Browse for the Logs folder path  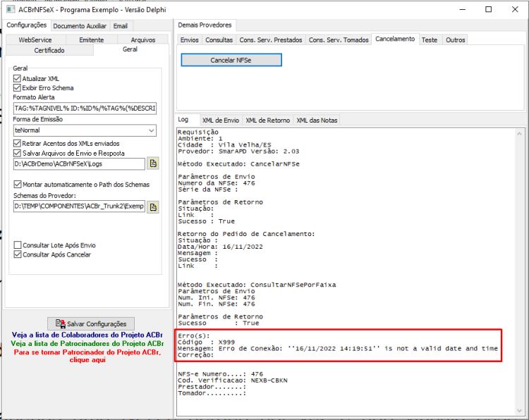pos(153,163)
